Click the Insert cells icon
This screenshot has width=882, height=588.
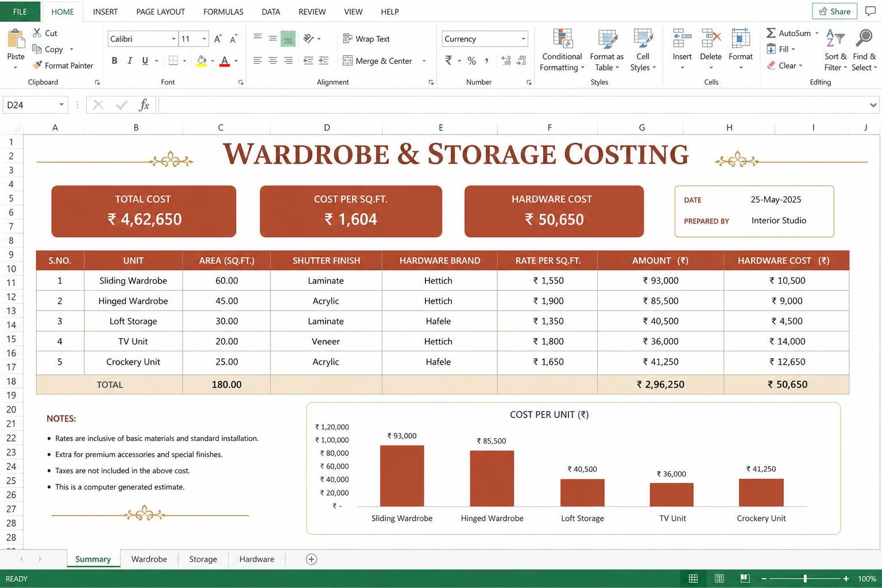[x=682, y=39]
